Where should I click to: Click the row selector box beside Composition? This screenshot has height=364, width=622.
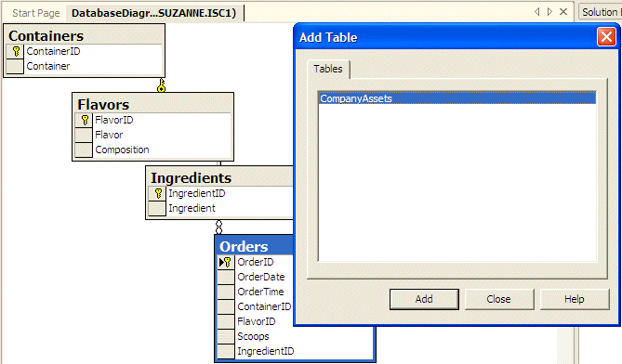tap(84, 149)
